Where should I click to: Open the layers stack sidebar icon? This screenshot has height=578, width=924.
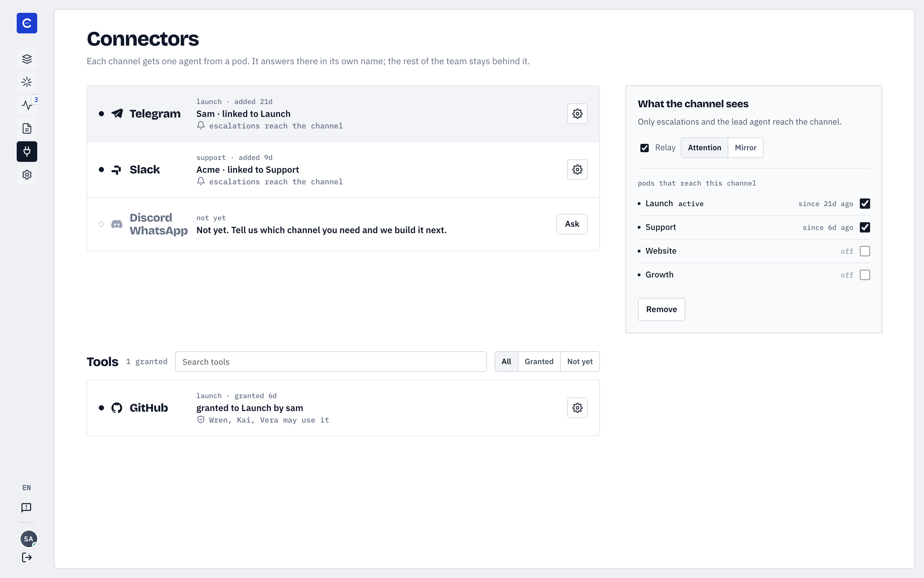click(x=27, y=59)
